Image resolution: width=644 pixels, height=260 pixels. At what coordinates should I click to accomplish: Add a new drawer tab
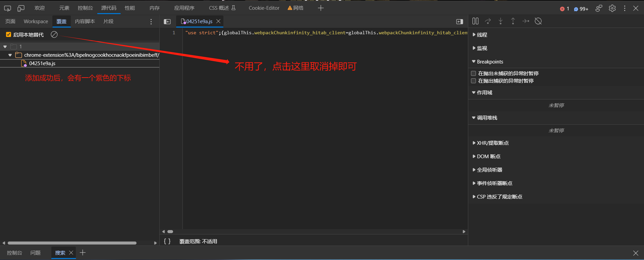coord(83,253)
